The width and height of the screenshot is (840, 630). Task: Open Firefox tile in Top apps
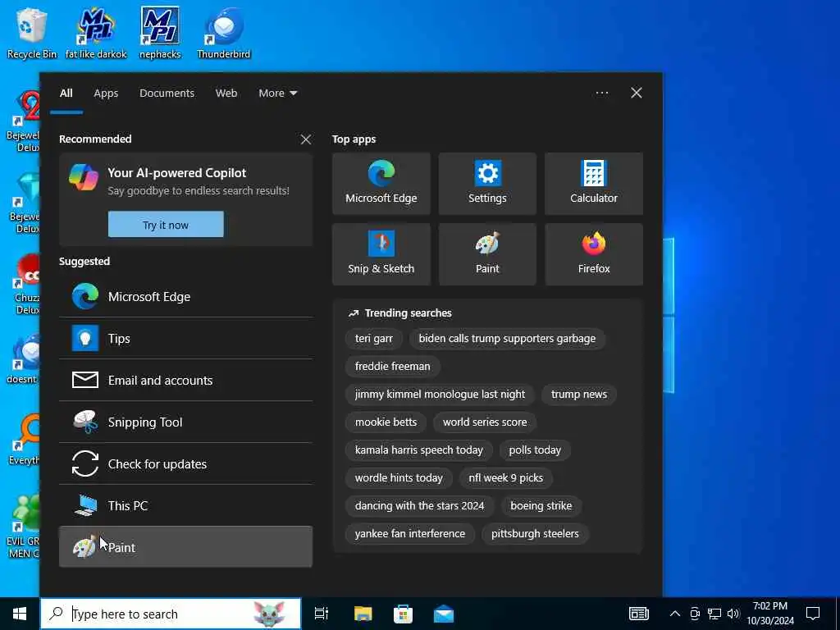coord(594,254)
